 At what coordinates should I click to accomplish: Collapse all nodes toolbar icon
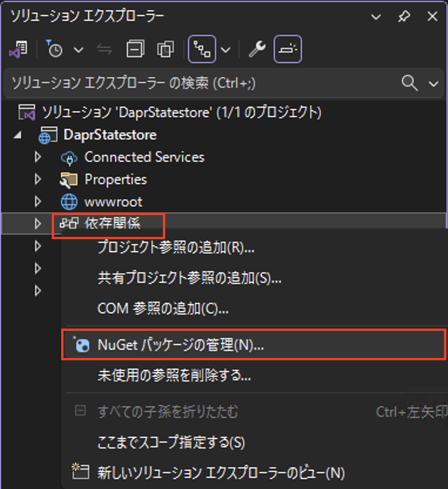[135, 49]
